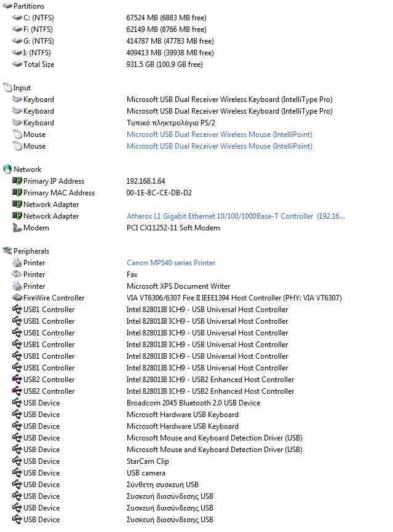393x532 pixels.
Task: Select the Peripherals category header
Action: click(31, 251)
